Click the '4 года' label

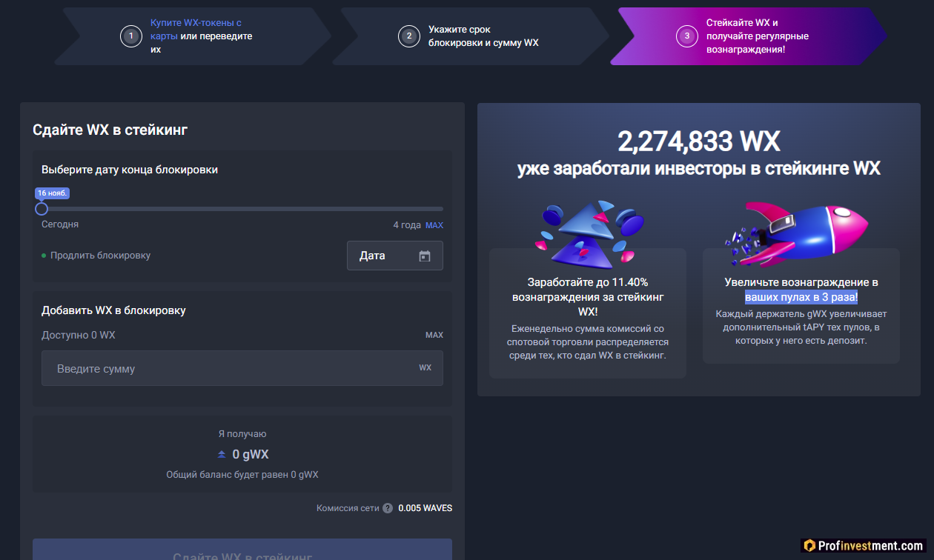click(407, 225)
